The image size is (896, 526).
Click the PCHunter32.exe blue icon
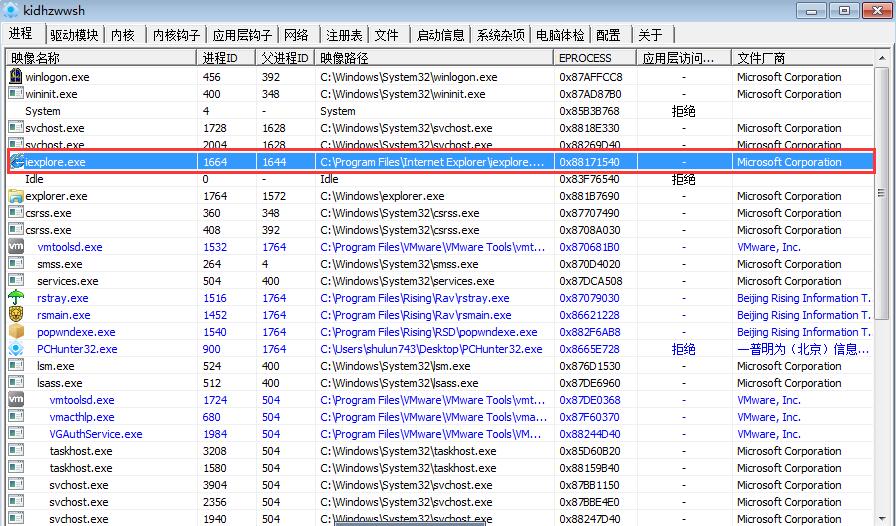tap(16, 348)
